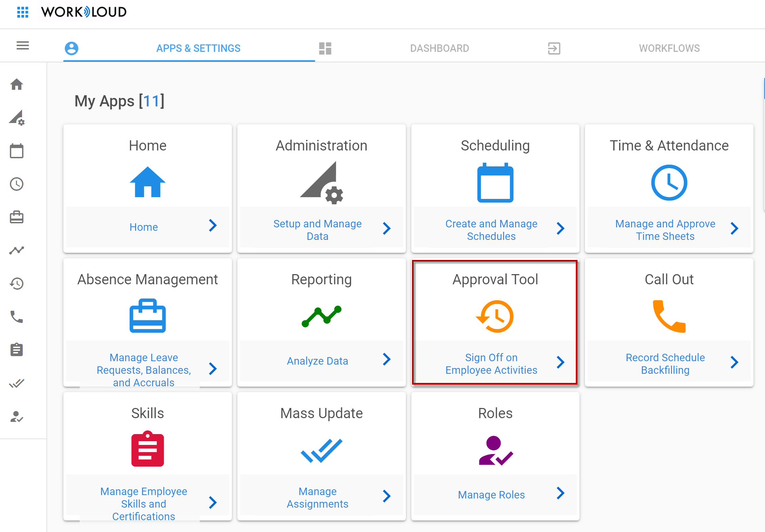
Task: Open Manage Leave Requests, Balances, and Accruals link
Action: 144,370
